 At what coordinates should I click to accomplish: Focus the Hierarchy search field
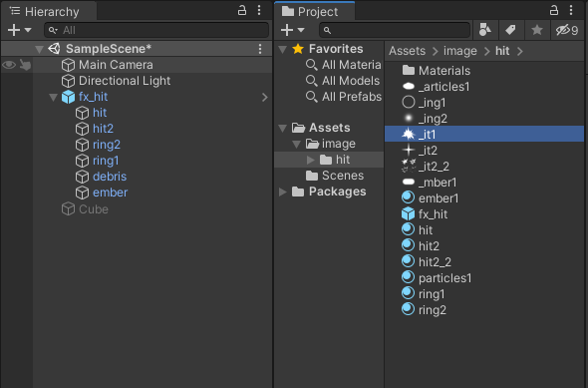coord(156,30)
